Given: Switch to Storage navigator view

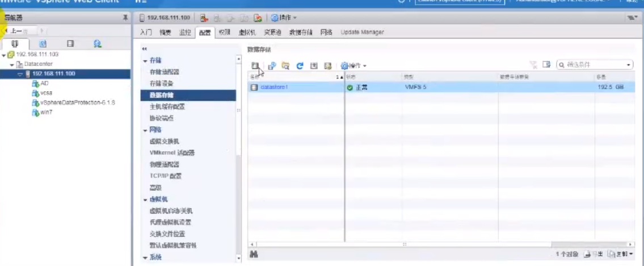Looking at the screenshot, I should 70,44.
